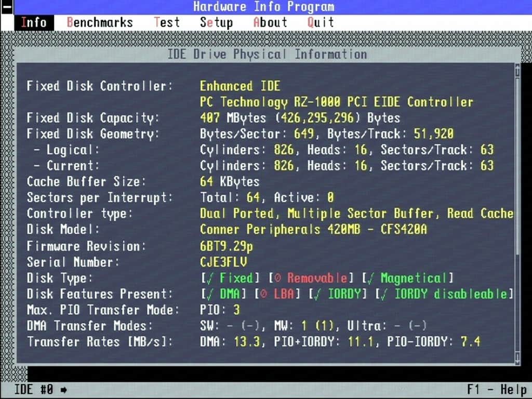Click the Fixed disk type indicator

(230, 278)
